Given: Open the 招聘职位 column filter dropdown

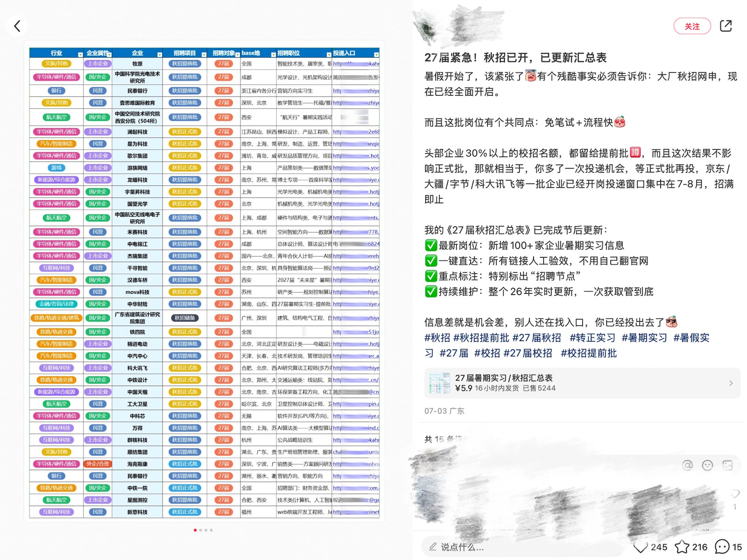Looking at the screenshot, I should pyautogui.click(x=329, y=55).
